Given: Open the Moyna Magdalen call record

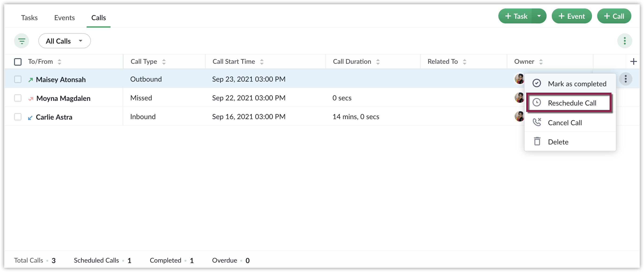Looking at the screenshot, I should pos(63,98).
